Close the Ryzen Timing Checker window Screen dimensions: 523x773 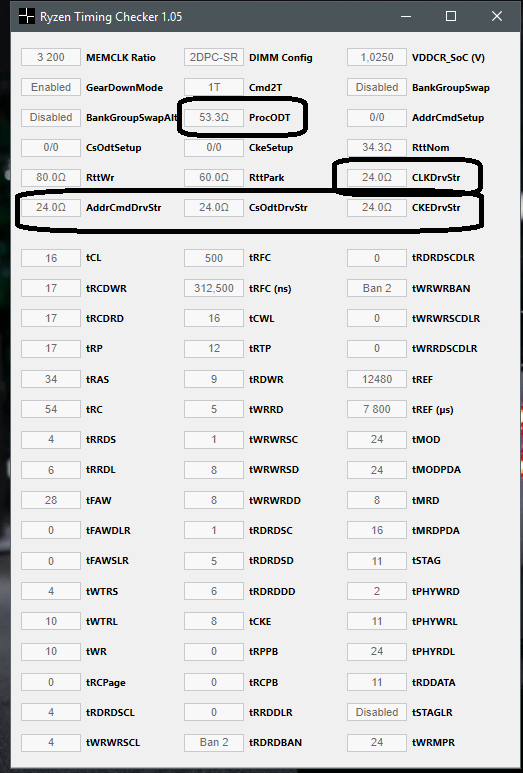(x=496, y=16)
